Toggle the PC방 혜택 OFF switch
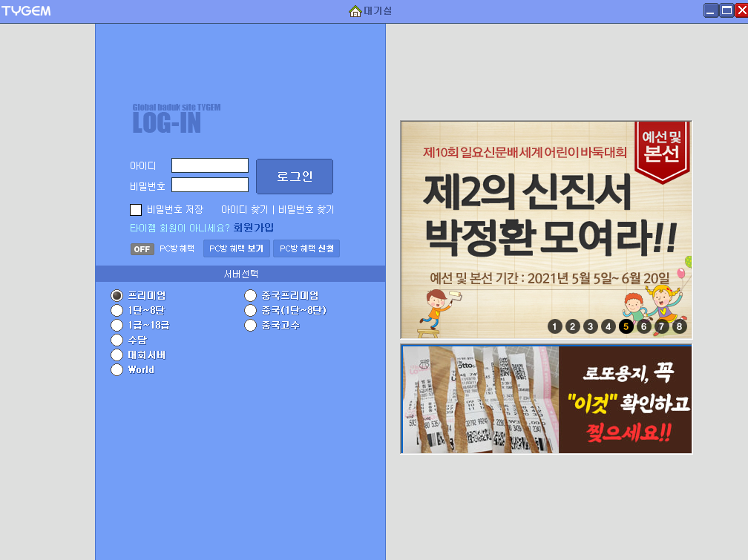 click(x=142, y=249)
